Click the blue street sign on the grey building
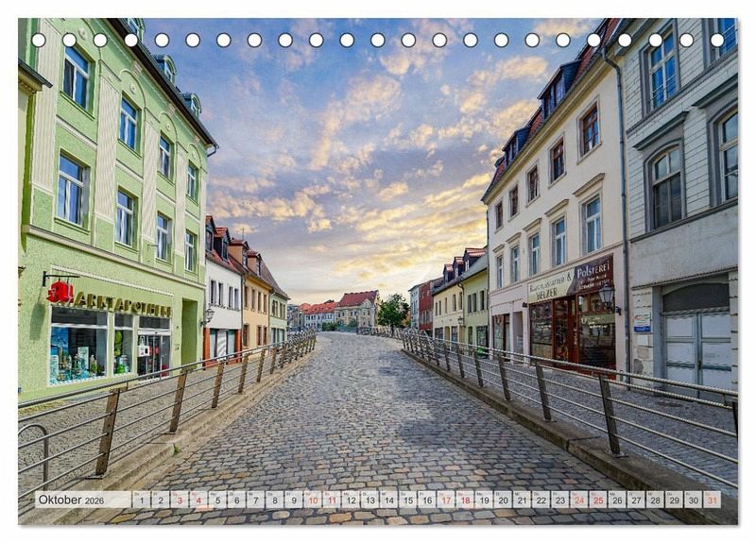The width and height of the screenshot is (756, 543). coord(642,324)
